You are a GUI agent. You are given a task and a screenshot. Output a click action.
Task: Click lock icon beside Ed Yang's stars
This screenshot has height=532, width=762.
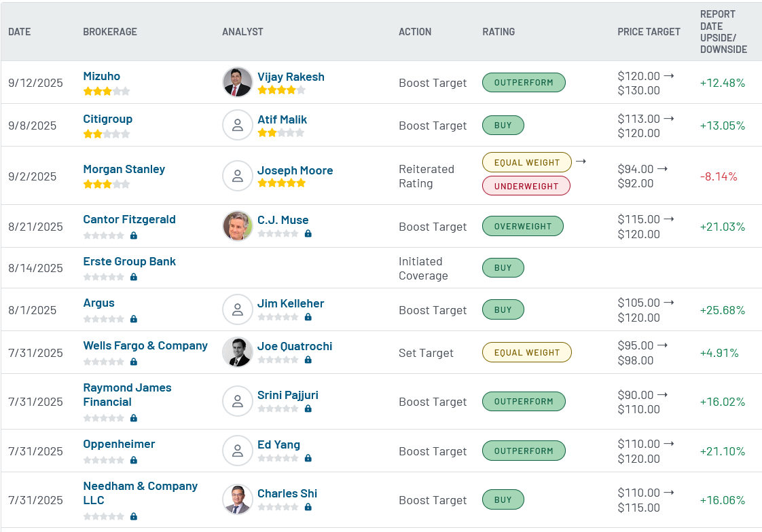click(308, 458)
